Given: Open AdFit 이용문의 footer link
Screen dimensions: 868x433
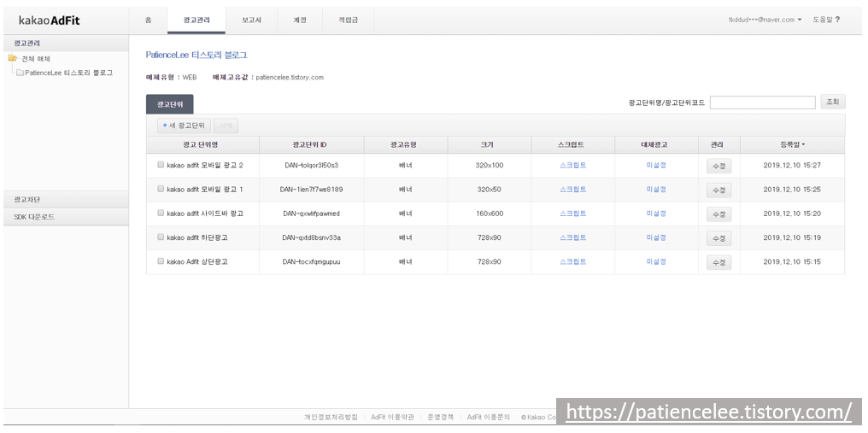Looking at the screenshot, I should [489, 417].
